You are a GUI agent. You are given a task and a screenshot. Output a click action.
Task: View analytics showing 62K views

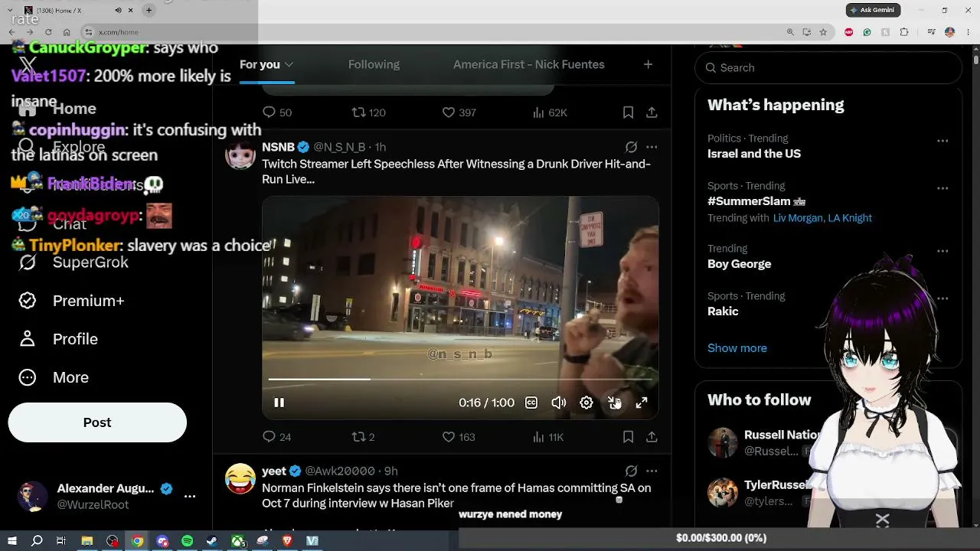coord(549,112)
